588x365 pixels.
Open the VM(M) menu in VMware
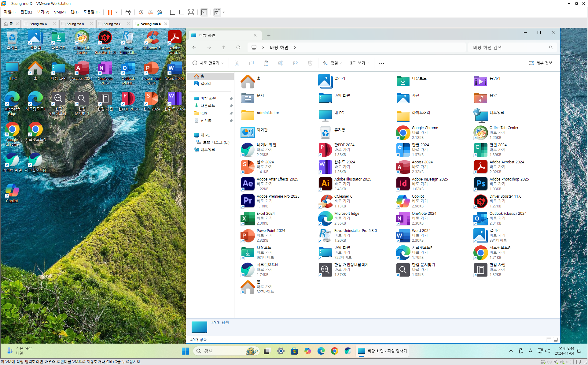tap(60, 12)
